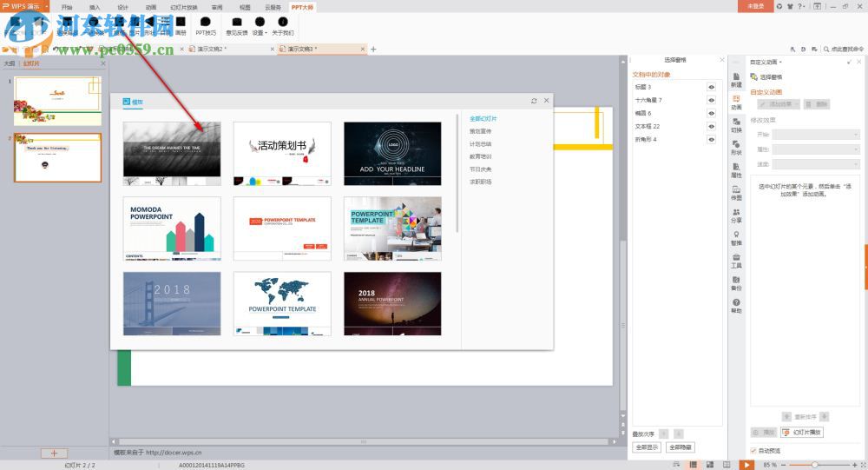This screenshot has height=470, width=868.
Task: Open the 插入 ribbon tab
Action: pyautogui.click(x=95, y=7)
